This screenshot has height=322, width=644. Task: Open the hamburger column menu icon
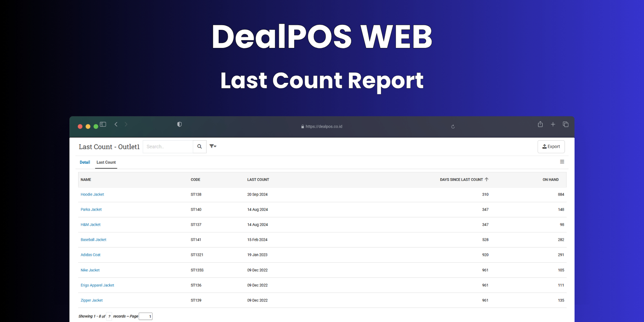click(562, 162)
